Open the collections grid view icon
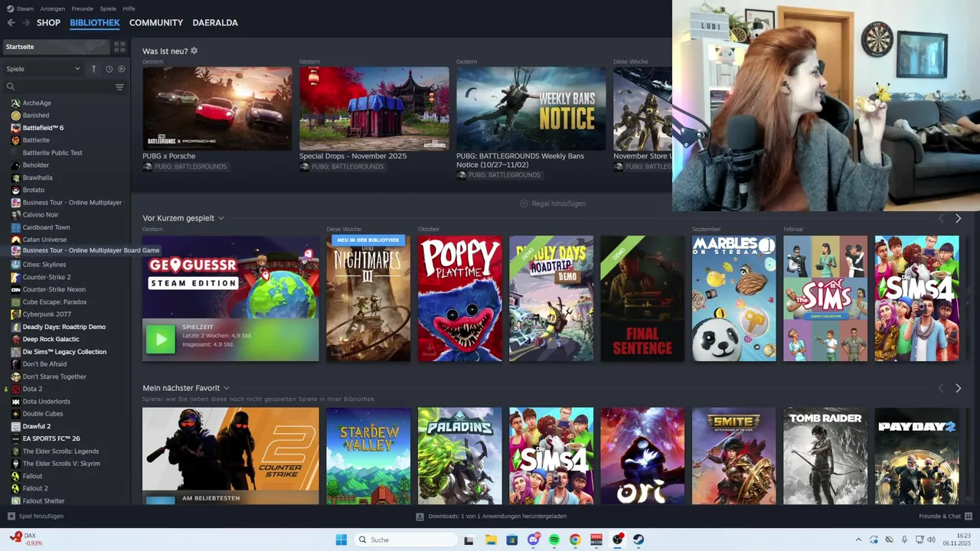This screenshot has height=551, width=980. click(119, 47)
